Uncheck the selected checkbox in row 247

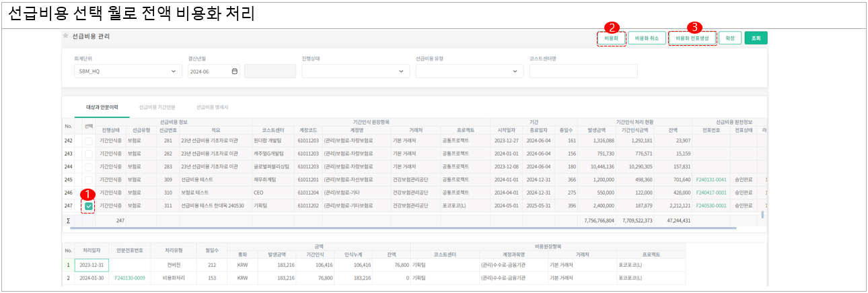[89, 205]
